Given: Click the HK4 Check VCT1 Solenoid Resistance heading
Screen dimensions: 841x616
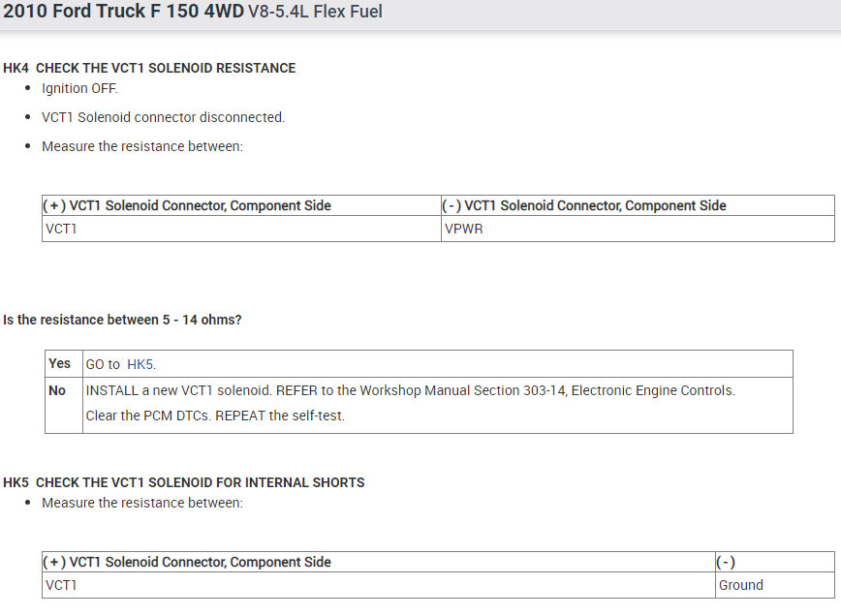Looking at the screenshot, I should [149, 69].
